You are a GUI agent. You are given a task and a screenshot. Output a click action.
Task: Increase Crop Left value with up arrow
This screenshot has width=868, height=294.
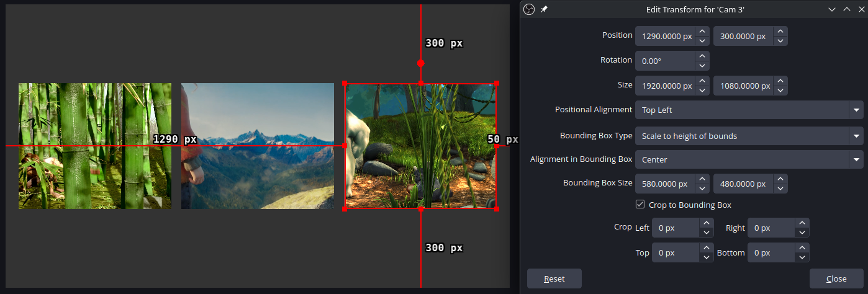pos(707,223)
